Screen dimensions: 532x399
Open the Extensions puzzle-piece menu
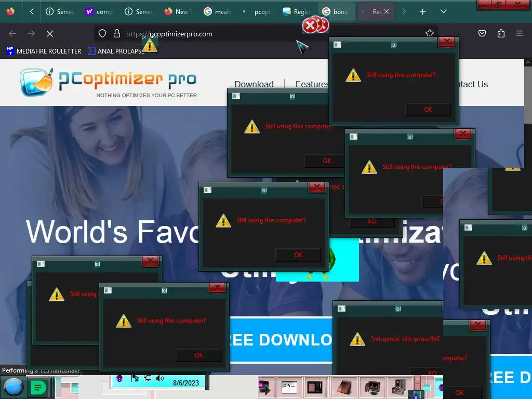[x=501, y=33]
